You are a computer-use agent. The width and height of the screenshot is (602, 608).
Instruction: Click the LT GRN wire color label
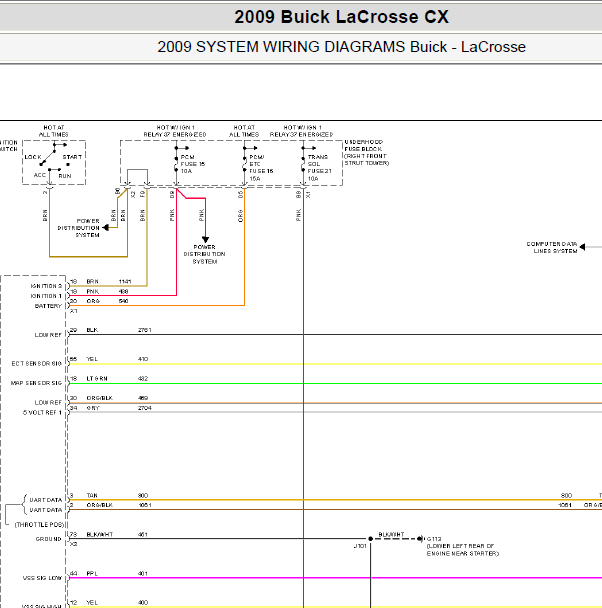point(97,379)
